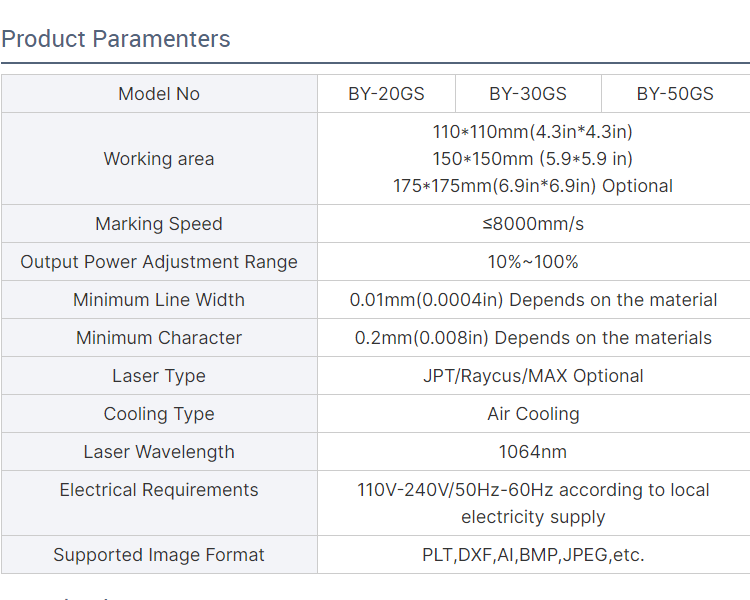
Task: Select the Air Cooling value
Action: [533, 414]
